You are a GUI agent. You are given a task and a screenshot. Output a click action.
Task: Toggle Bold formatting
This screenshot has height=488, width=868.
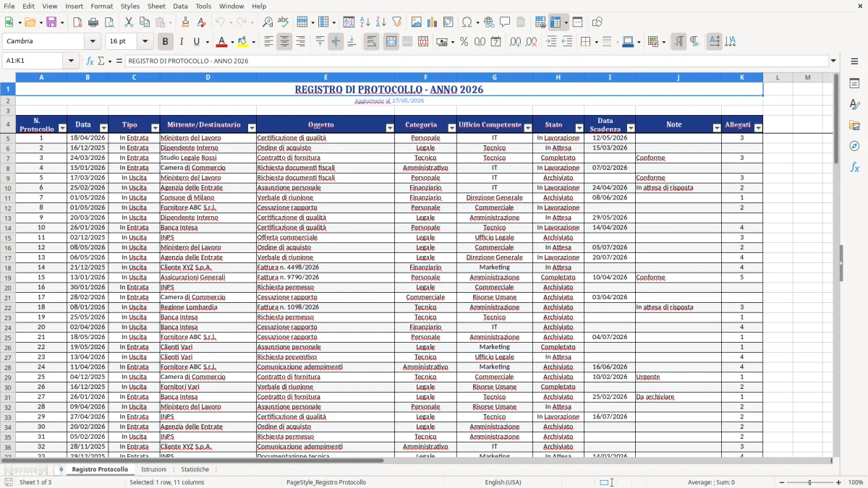[x=165, y=42]
